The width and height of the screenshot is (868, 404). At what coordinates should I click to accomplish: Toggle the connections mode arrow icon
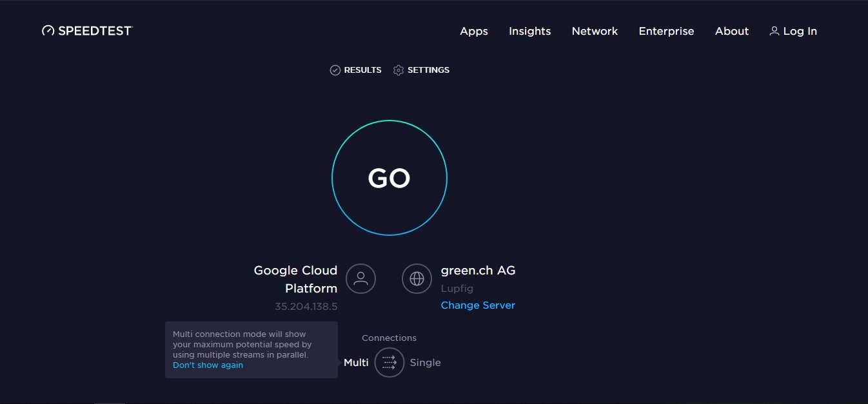point(390,363)
